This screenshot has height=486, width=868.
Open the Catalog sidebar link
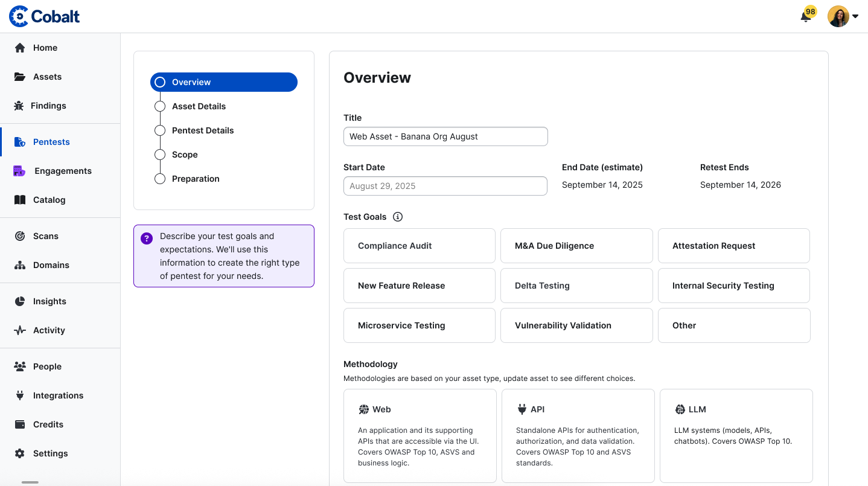49,200
